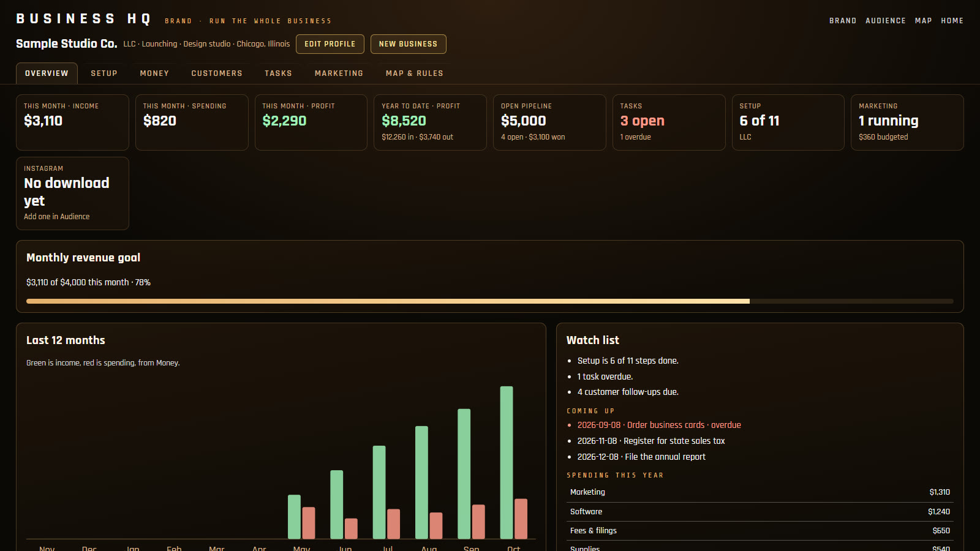Click the green September income bar

(x=464, y=474)
